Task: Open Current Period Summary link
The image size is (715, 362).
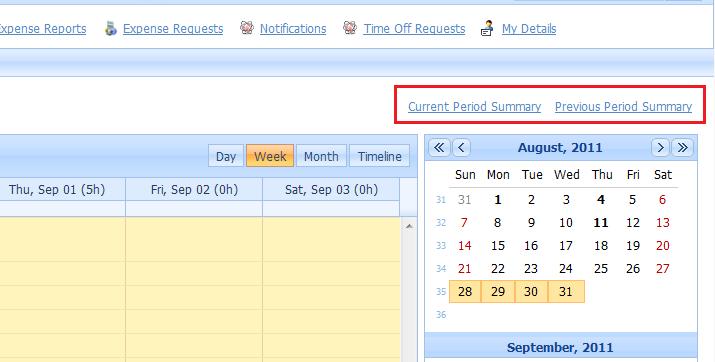Action: (474, 107)
